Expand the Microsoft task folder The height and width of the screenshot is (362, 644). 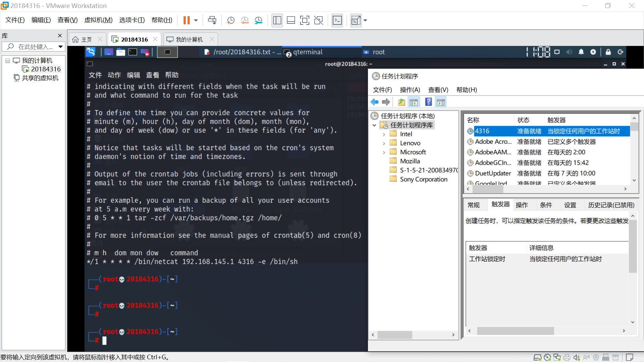(x=384, y=152)
